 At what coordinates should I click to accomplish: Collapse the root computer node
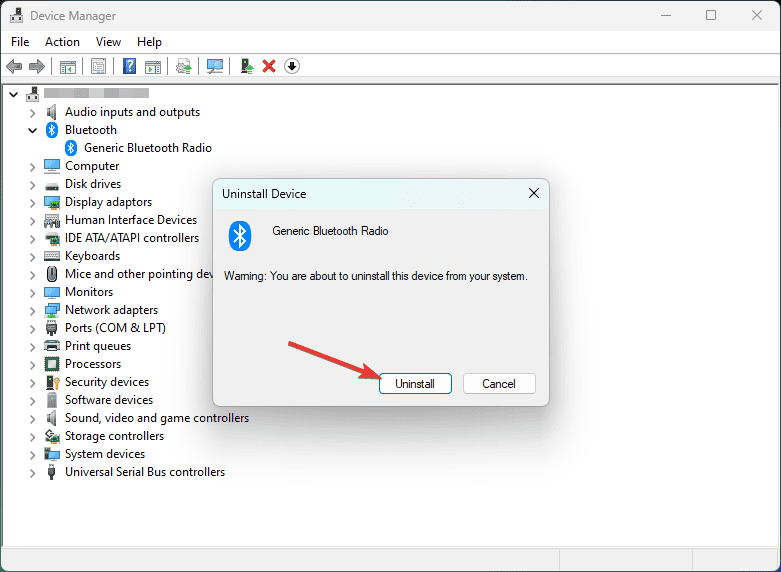click(x=13, y=94)
